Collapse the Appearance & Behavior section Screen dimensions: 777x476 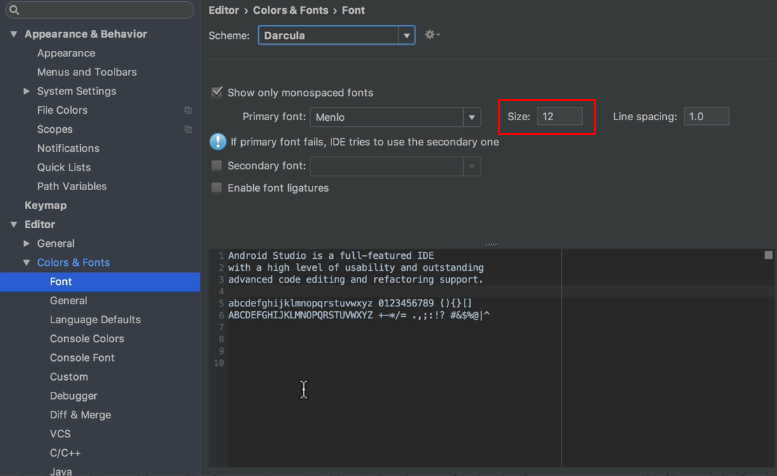14,34
